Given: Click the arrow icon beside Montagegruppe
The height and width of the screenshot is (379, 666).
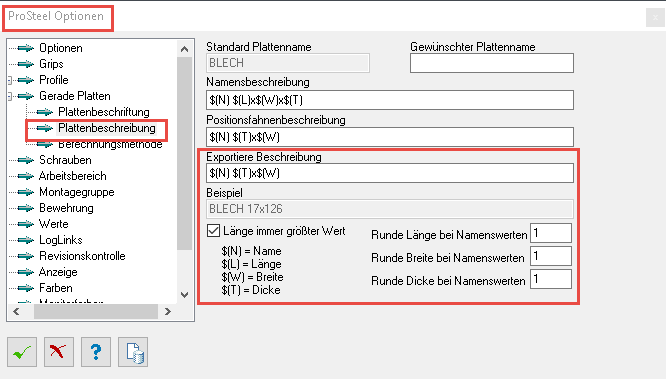Looking at the screenshot, I should (x=26, y=192).
